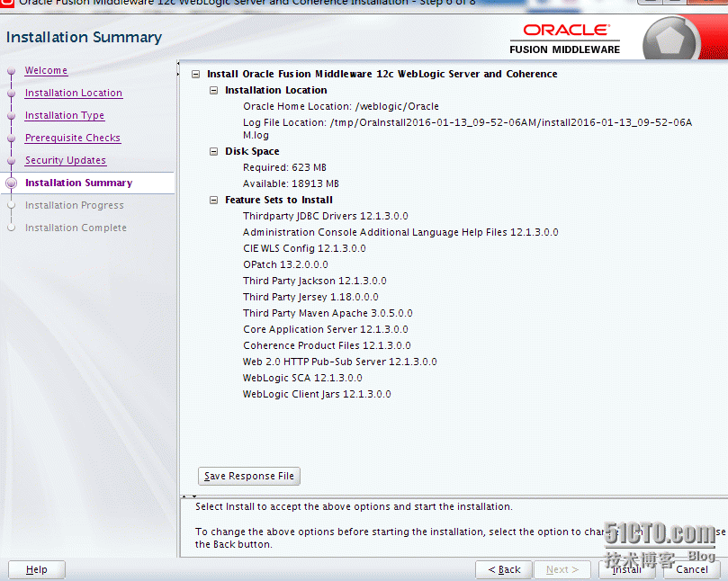Go Back to the previous step
Image resolution: width=728 pixels, height=581 pixels.
[x=504, y=569]
